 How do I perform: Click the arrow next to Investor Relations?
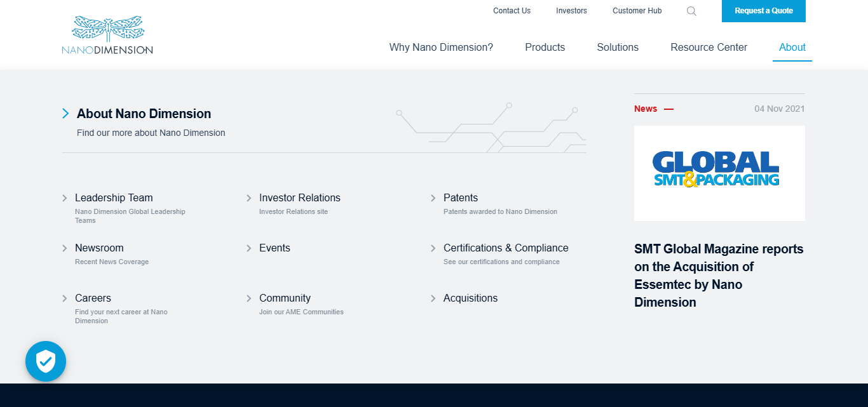point(249,198)
